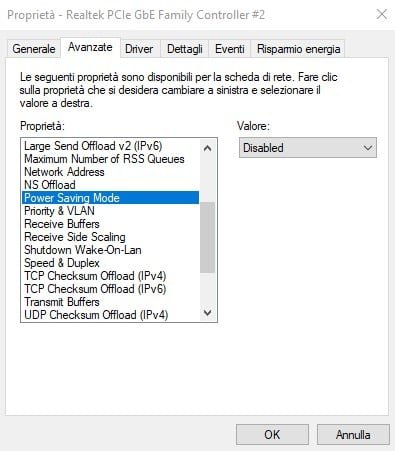
Task: Click the scroll up arrow in property list
Action: point(207,148)
